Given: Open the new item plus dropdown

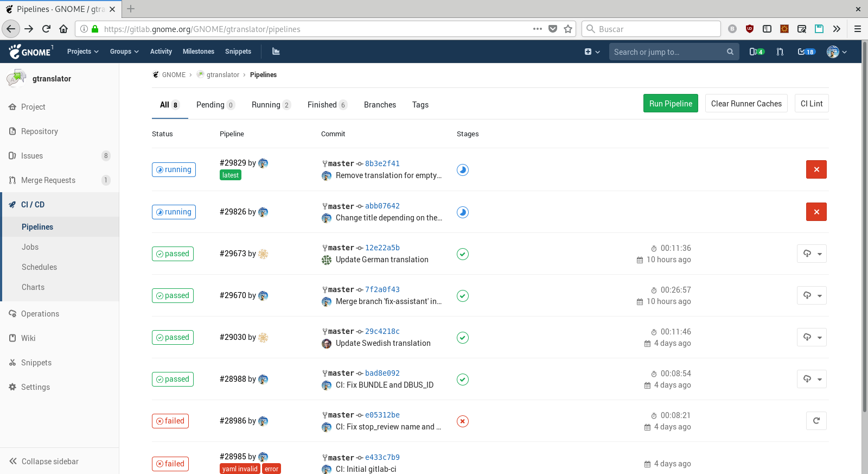Looking at the screenshot, I should coord(592,52).
